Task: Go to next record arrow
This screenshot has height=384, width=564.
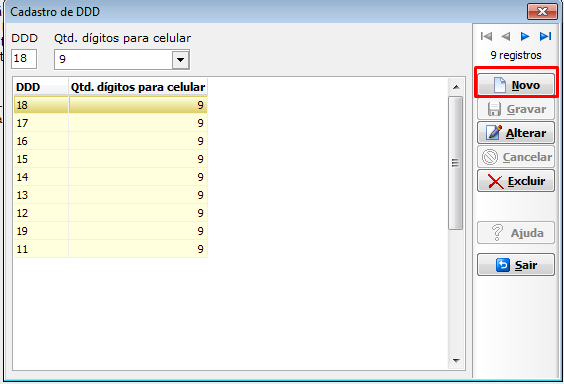Action: 525,36
